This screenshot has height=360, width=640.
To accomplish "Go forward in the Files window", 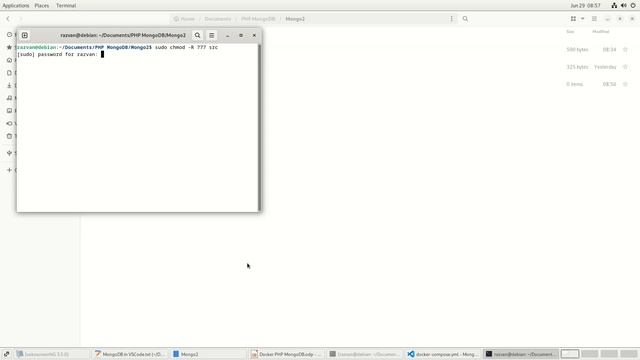I will pyautogui.click(x=20, y=19).
